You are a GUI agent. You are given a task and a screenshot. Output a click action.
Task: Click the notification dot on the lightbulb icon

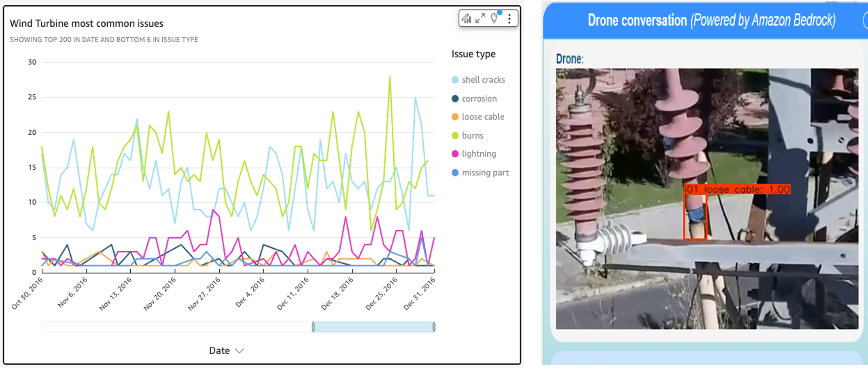pos(500,13)
